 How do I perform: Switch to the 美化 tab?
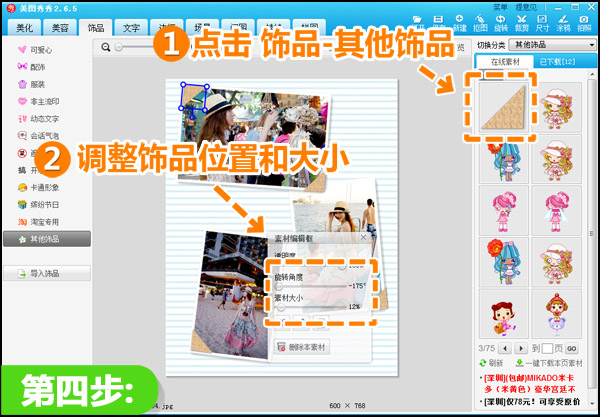coord(23,27)
